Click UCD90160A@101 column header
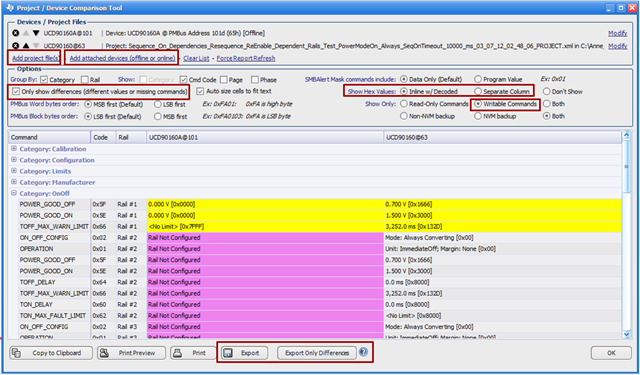 (x=265, y=138)
